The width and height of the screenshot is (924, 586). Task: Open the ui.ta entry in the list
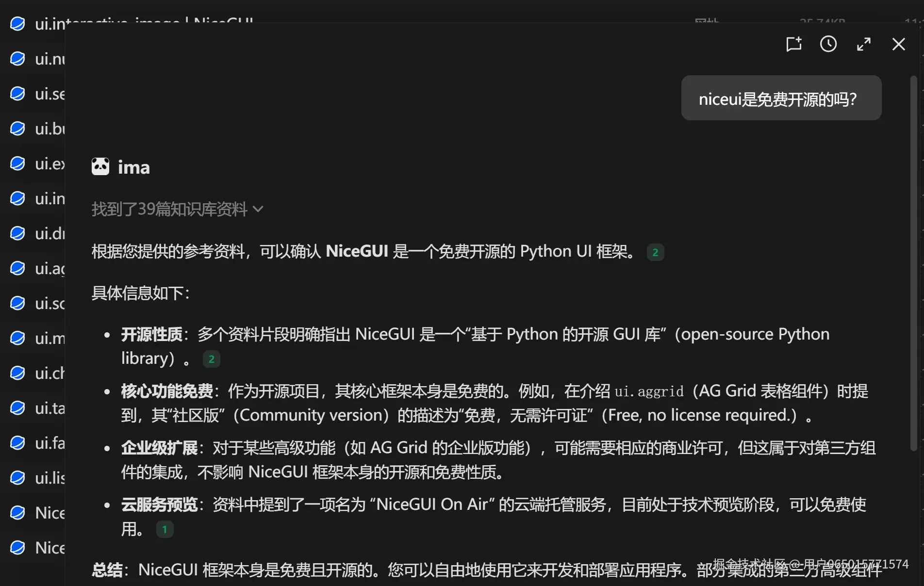click(50, 408)
